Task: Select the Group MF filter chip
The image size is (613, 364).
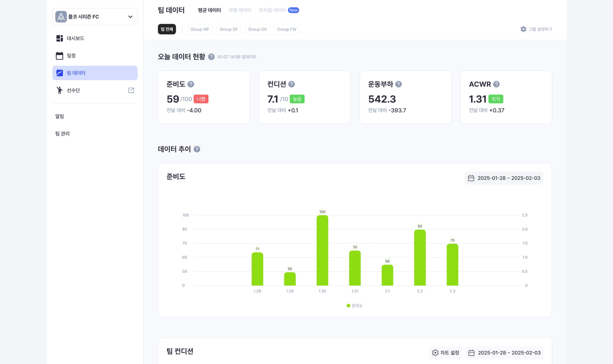Action: click(x=200, y=29)
